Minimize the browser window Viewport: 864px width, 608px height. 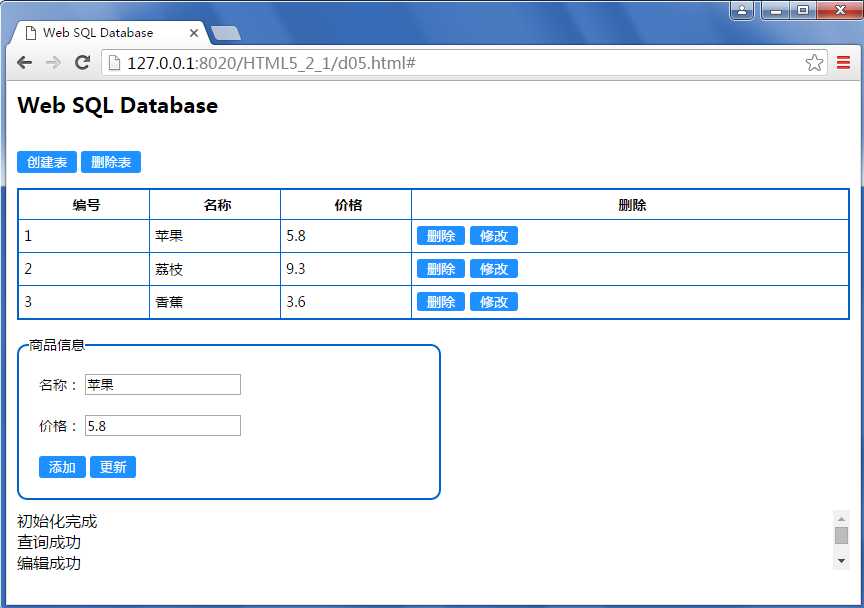point(776,10)
